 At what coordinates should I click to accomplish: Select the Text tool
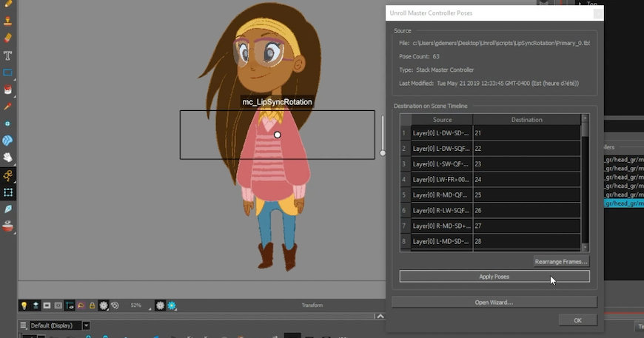pyautogui.click(x=7, y=55)
